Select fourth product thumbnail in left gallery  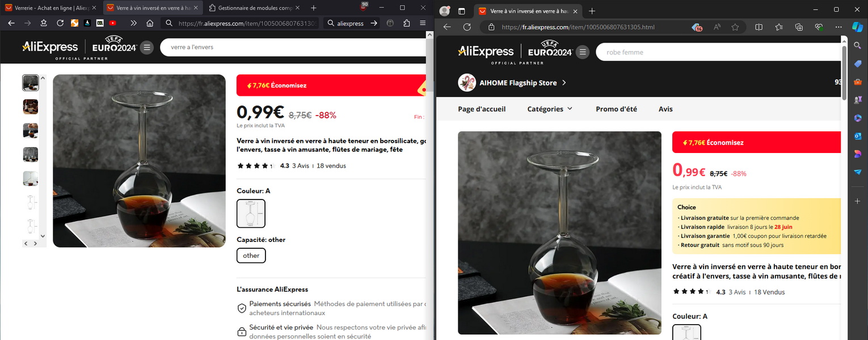pyautogui.click(x=31, y=154)
